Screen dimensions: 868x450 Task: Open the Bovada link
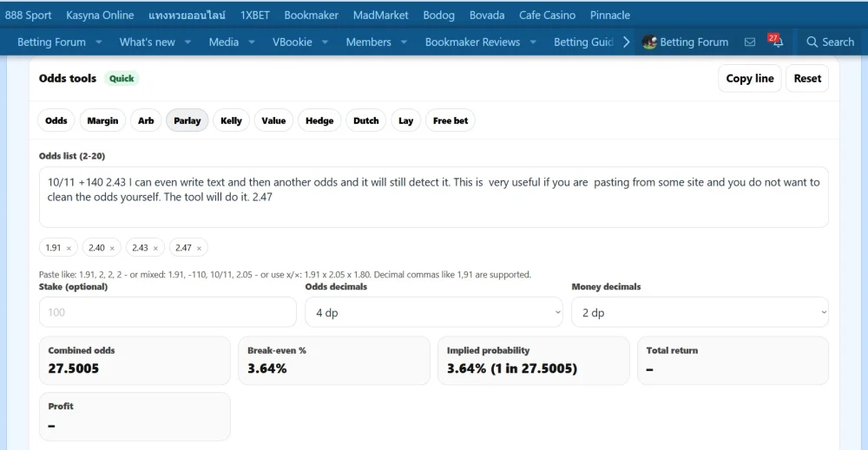pos(487,16)
